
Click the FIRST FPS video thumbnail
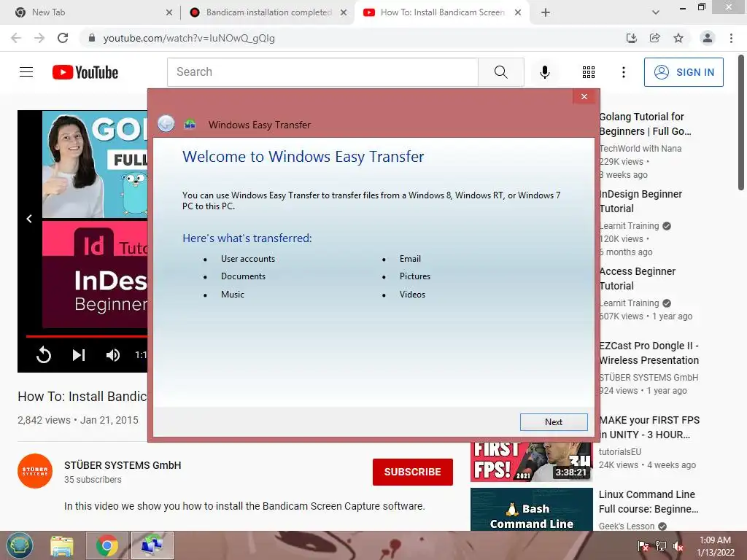click(x=532, y=462)
